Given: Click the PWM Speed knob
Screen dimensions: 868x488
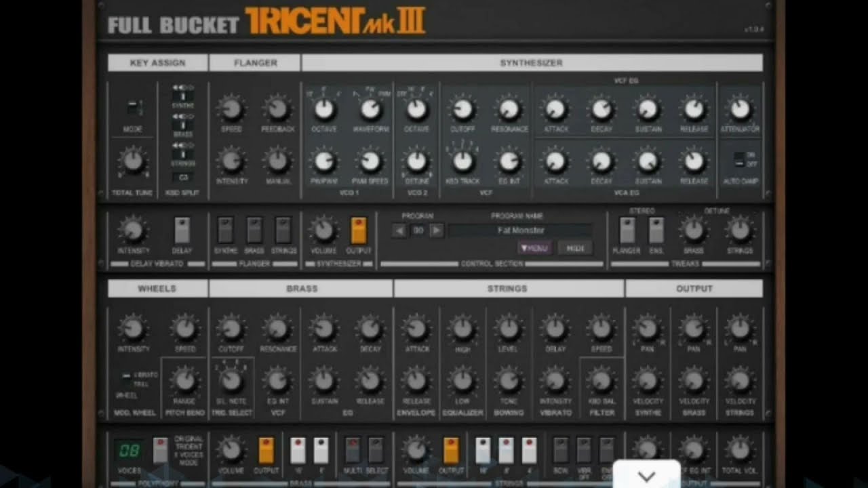Looking at the screenshot, I should tap(370, 161).
